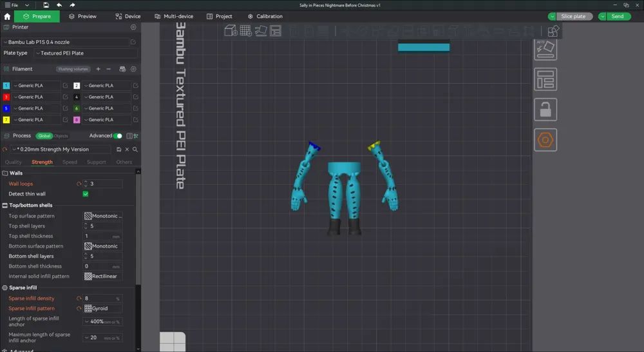Auto orient objects toolbar icon

pos(261,31)
